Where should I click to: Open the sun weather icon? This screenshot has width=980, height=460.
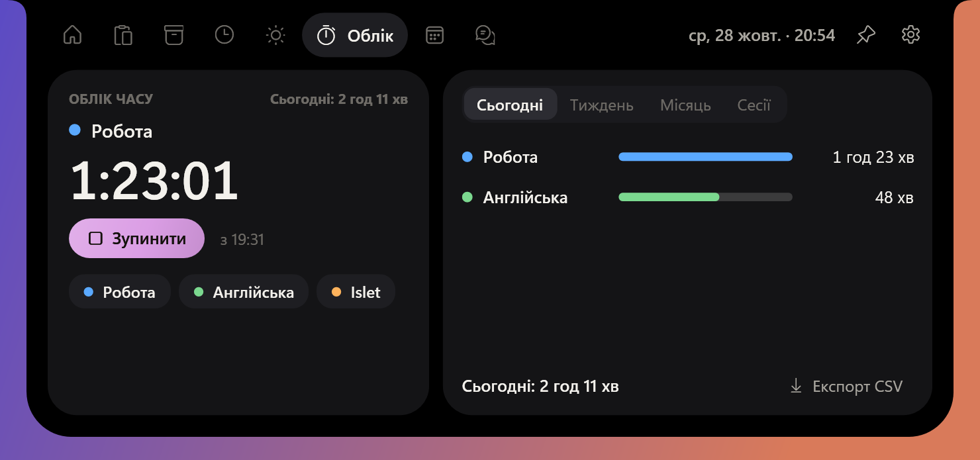coord(275,35)
